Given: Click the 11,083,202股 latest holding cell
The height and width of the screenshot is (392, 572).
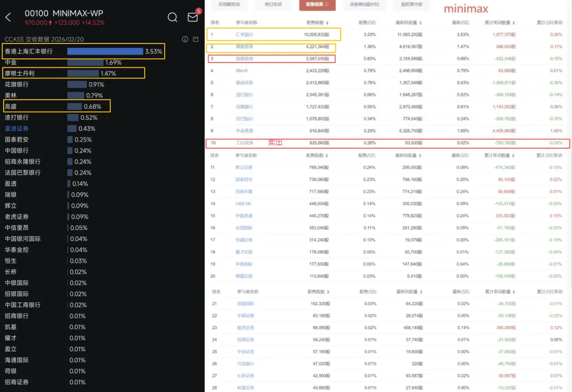Looking at the screenshot, I should pyautogui.click(x=409, y=34).
